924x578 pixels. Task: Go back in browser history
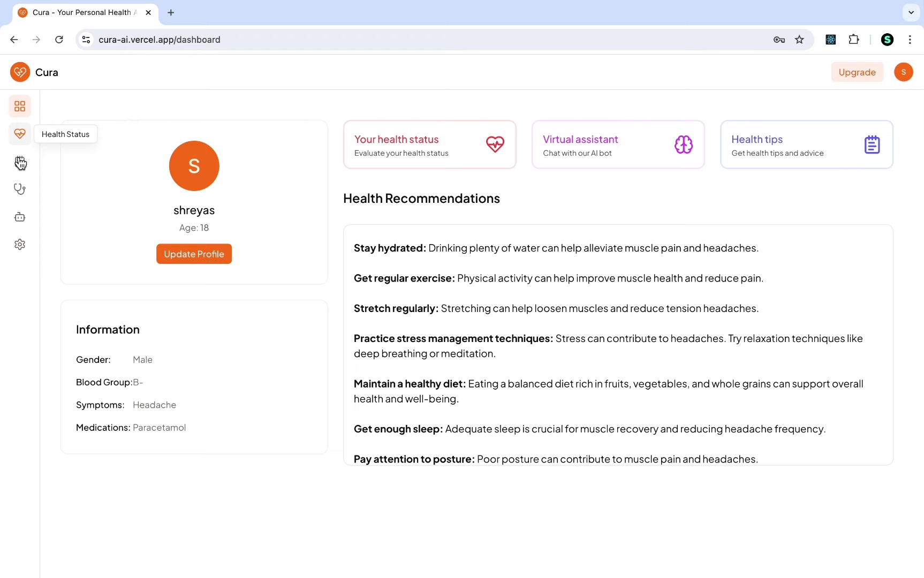pyautogui.click(x=14, y=40)
